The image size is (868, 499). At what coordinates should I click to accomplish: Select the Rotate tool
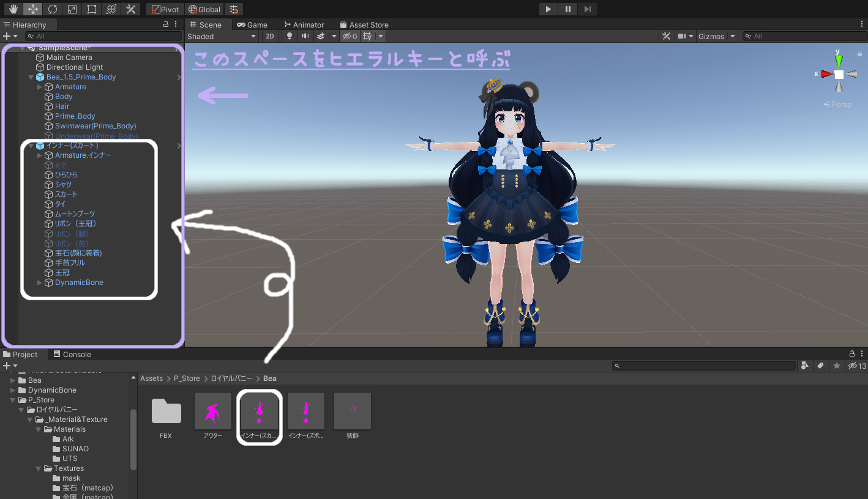tap(53, 9)
